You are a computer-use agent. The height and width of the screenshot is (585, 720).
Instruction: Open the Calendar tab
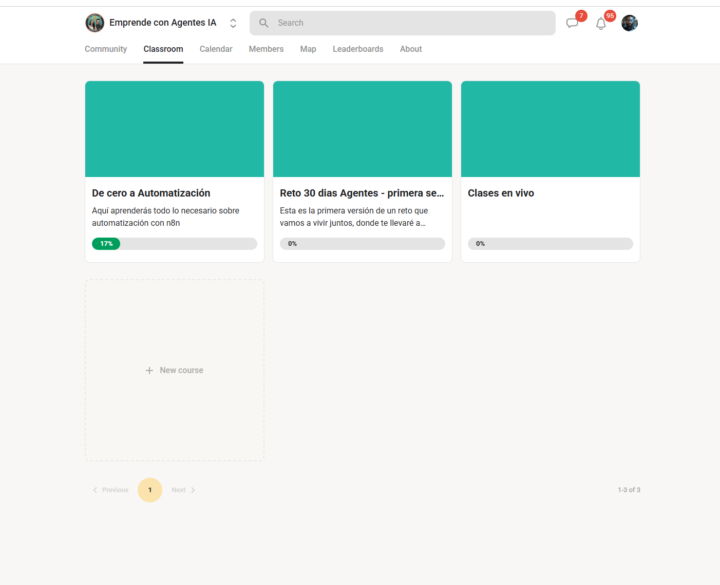(x=216, y=49)
